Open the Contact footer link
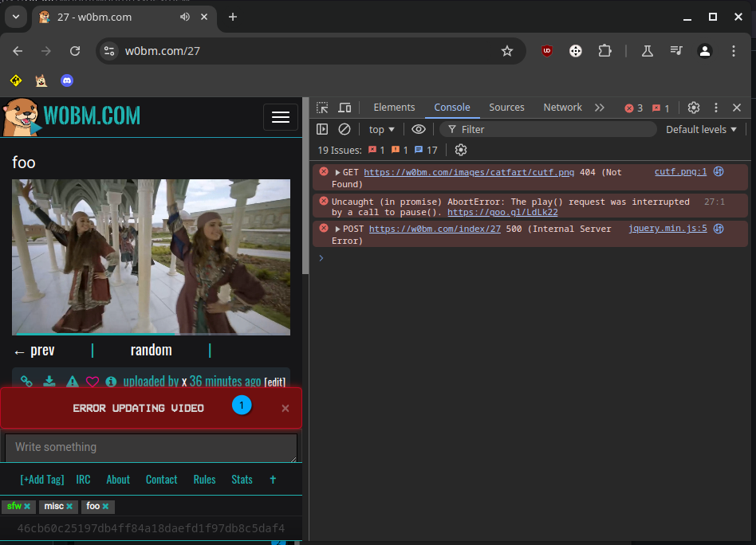This screenshot has width=756, height=545. click(162, 480)
